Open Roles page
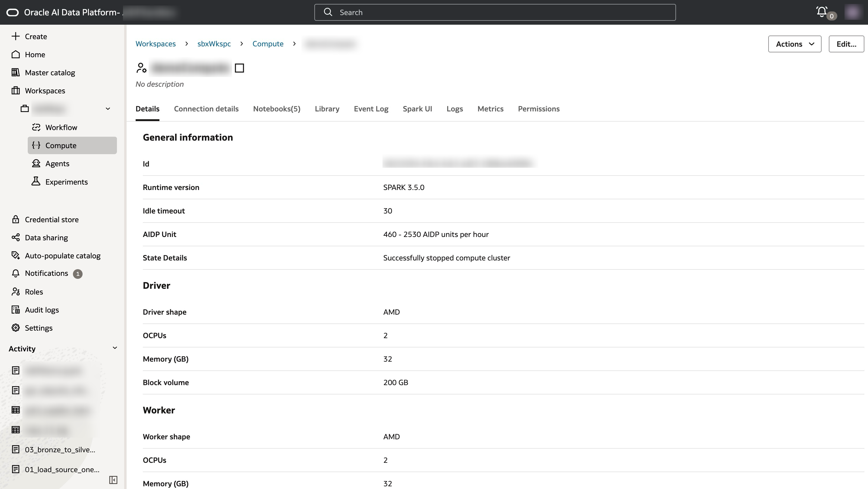Viewport: 868px width, 489px height. [x=27, y=292]
